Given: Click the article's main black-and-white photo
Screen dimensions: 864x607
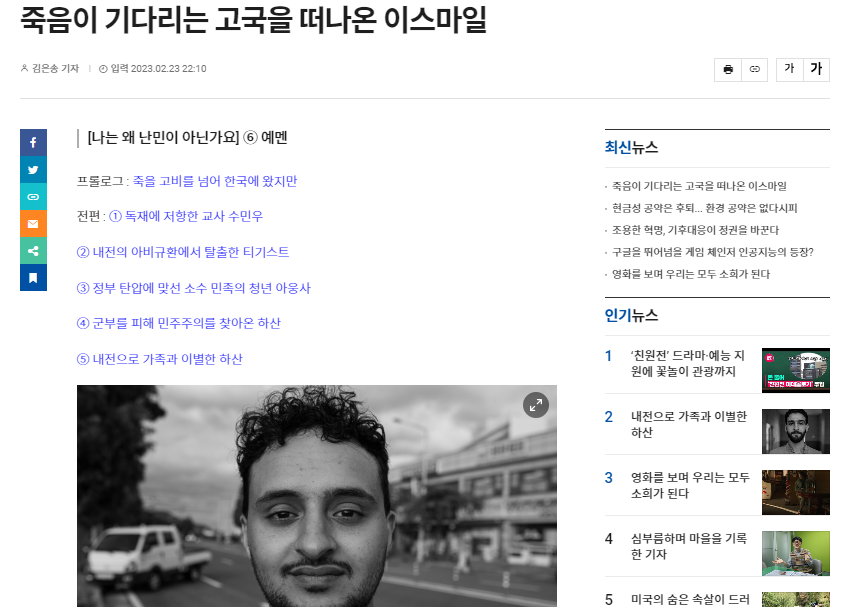Looking at the screenshot, I should [x=317, y=496].
